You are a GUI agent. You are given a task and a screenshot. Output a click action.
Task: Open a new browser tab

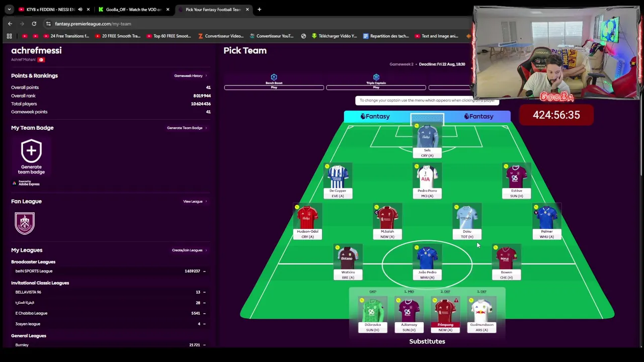pyautogui.click(x=259, y=10)
